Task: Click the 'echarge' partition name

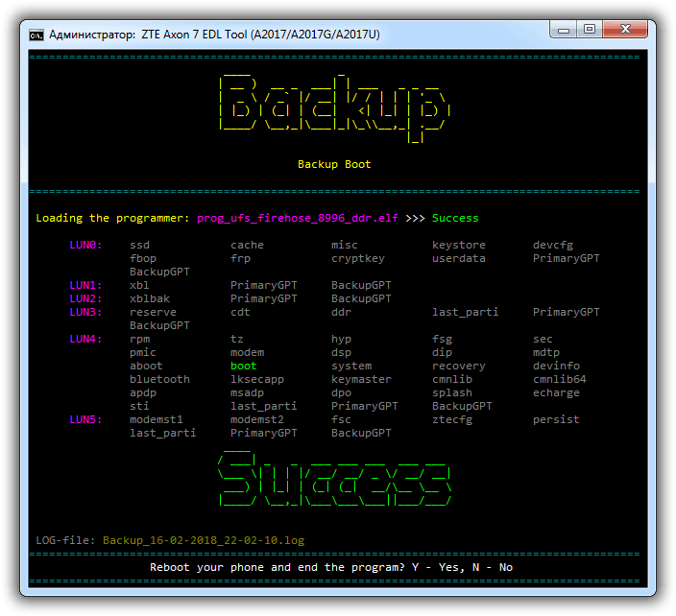Action: pos(557,392)
